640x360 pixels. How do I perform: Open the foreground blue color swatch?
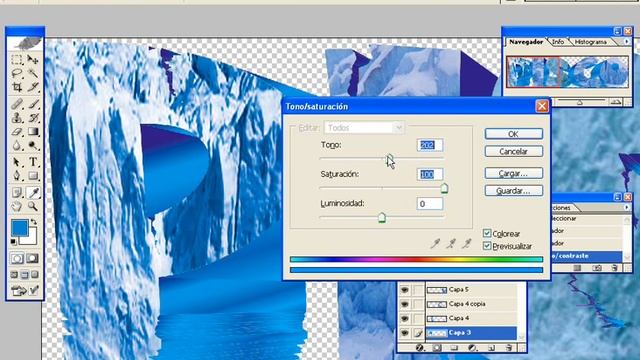point(19,228)
